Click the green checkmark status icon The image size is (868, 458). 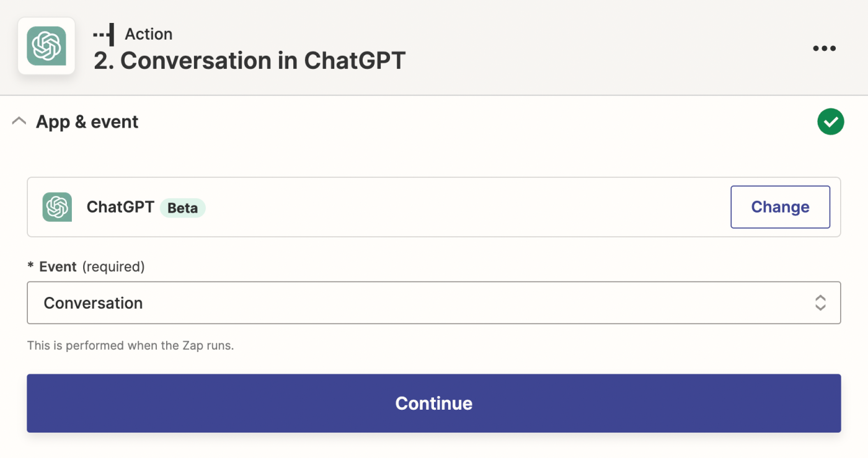point(830,121)
